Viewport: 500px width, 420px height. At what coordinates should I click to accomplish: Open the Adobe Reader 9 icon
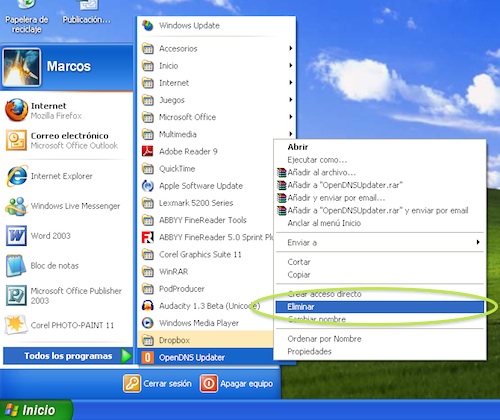(148, 151)
